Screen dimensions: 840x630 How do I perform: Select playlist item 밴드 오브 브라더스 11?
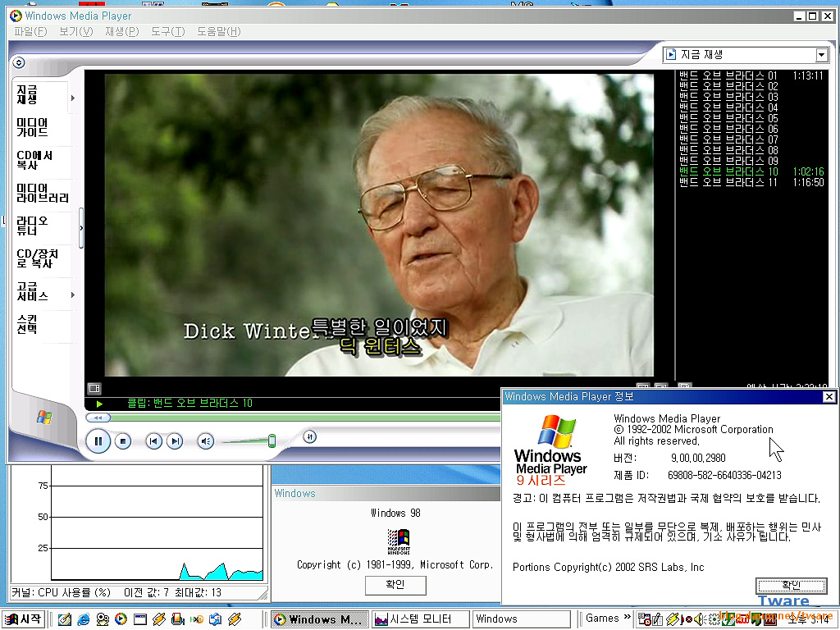[x=751, y=182]
